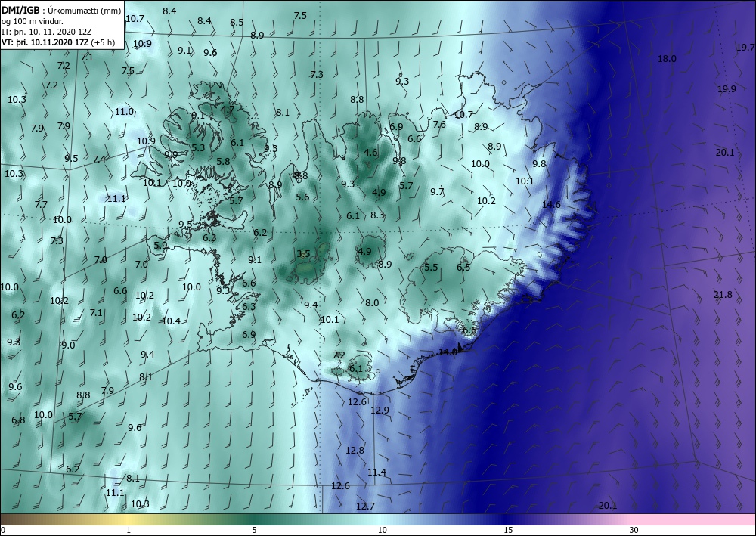This screenshot has height=536, width=756.
Task: Click the map value 8.5
Action: coord(237,23)
